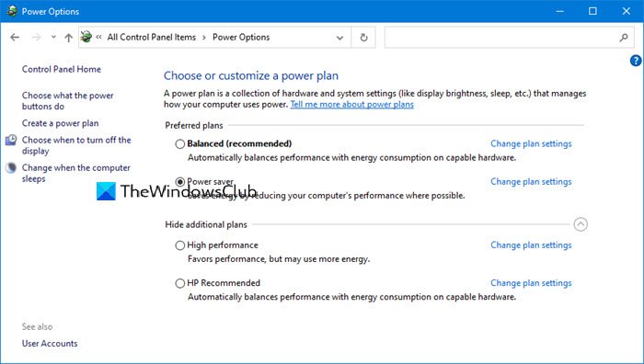This screenshot has width=644, height=364.
Task: Open Change when the computer sleeps
Action: pyautogui.click(x=76, y=173)
